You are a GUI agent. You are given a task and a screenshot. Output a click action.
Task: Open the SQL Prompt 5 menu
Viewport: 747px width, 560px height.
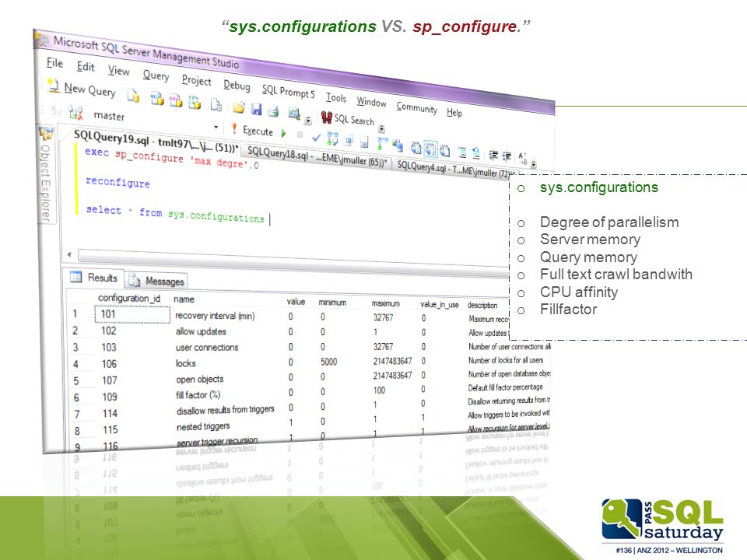pyautogui.click(x=288, y=91)
